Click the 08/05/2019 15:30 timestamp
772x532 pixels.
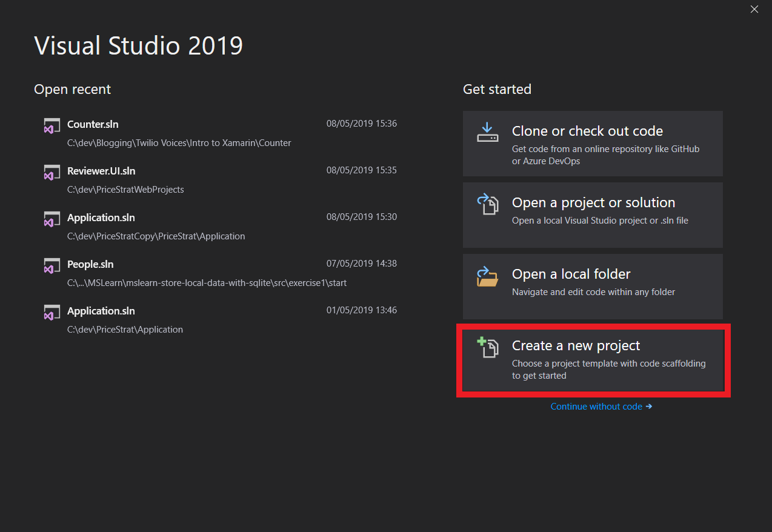(362, 217)
